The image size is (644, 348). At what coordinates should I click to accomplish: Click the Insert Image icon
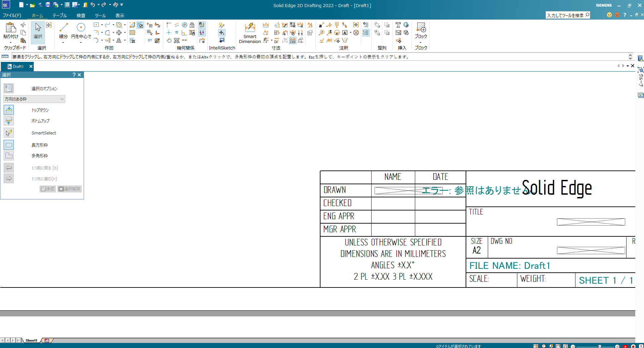[x=398, y=33]
